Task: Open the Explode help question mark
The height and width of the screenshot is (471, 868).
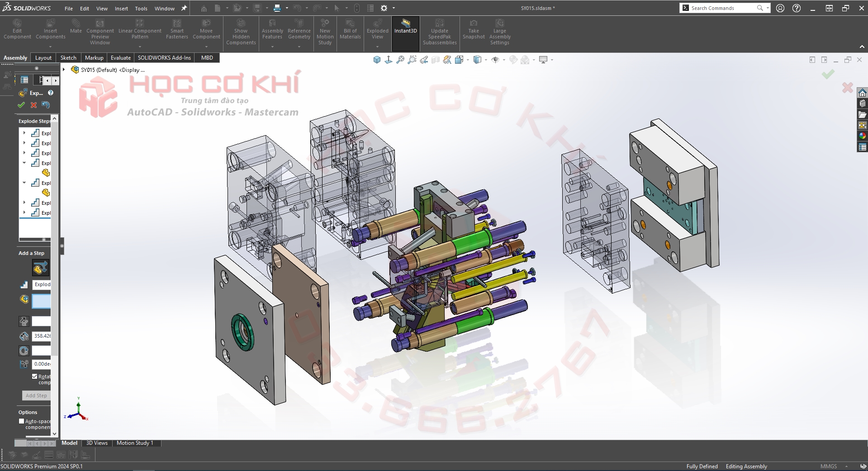Action: tap(51, 93)
